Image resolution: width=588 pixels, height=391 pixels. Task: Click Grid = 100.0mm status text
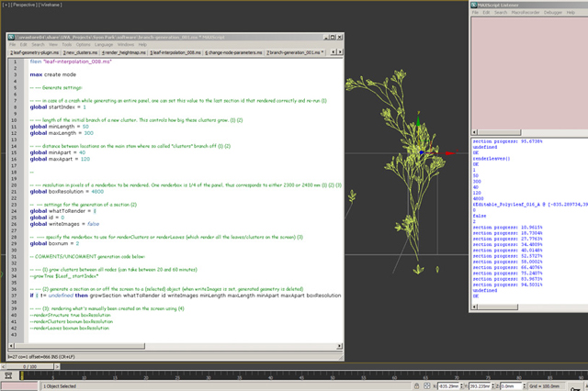544,386
